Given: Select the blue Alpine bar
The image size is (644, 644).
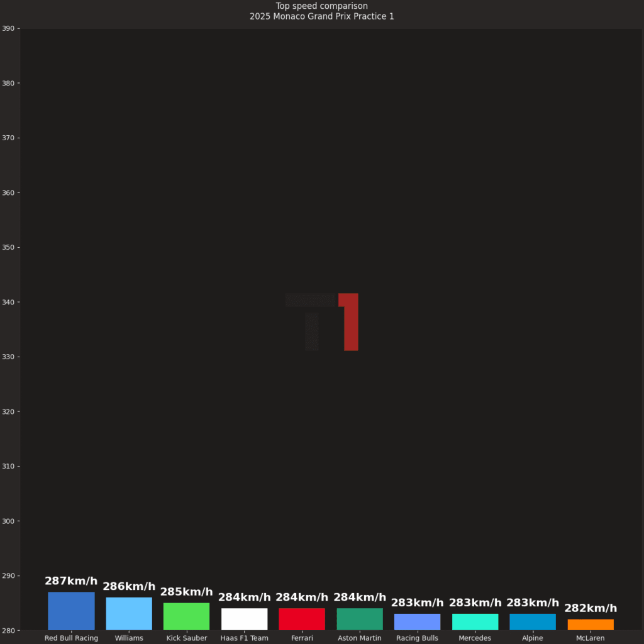Looking at the screenshot, I should tap(533, 622).
